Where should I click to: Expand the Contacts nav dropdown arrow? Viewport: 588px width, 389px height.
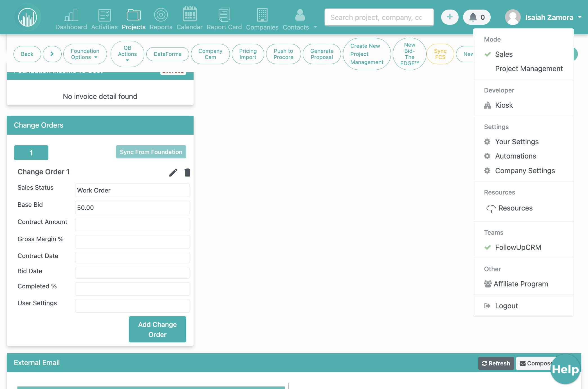(315, 27)
